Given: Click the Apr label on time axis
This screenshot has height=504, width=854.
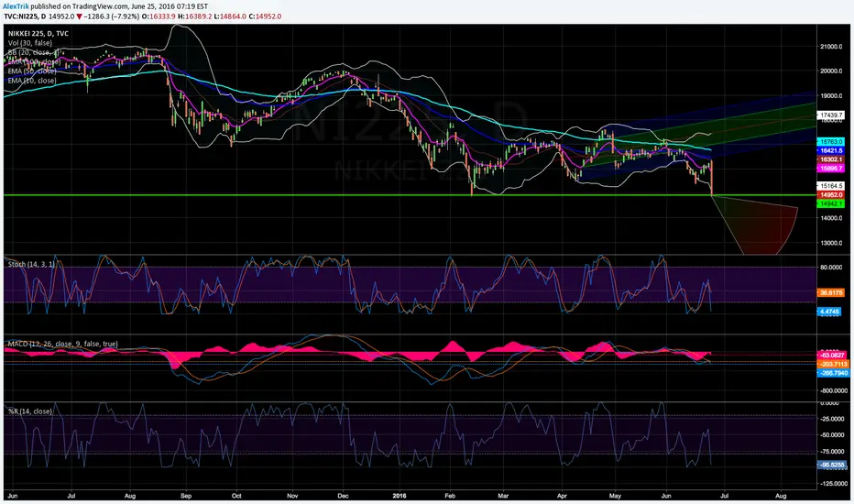Looking at the screenshot, I should point(562,496).
